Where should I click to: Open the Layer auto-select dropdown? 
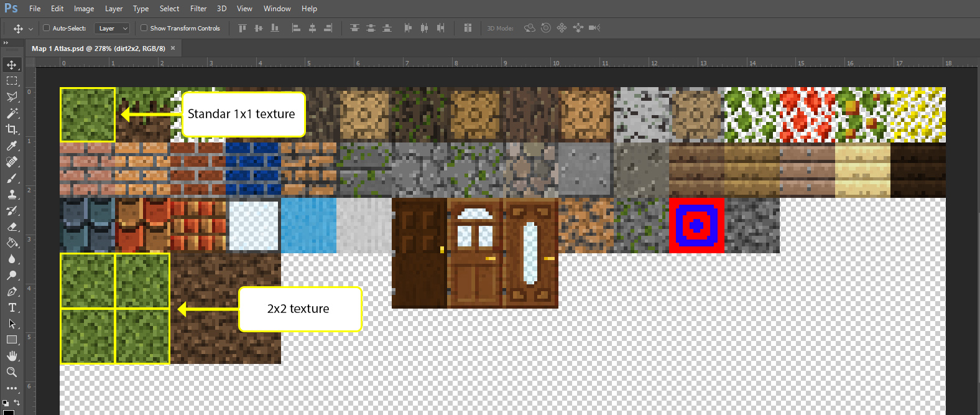pyautogui.click(x=113, y=28)
